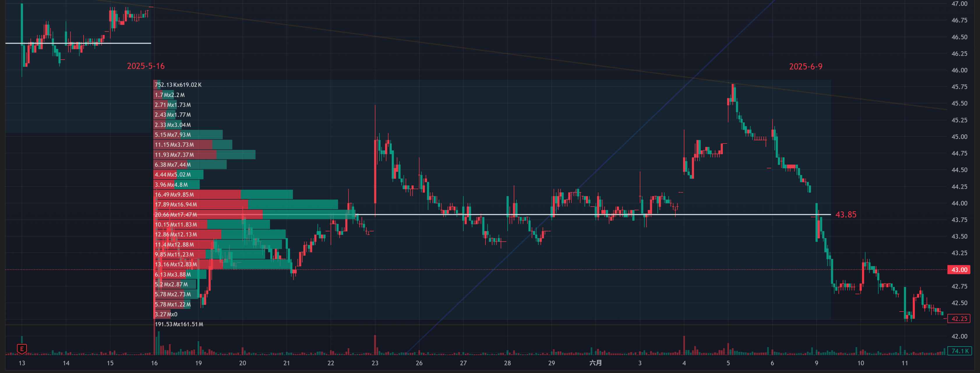Click the 752.13Kx619.02K top profile row
This screenshot has width=980, height=373.
click(x=178, y=85)
